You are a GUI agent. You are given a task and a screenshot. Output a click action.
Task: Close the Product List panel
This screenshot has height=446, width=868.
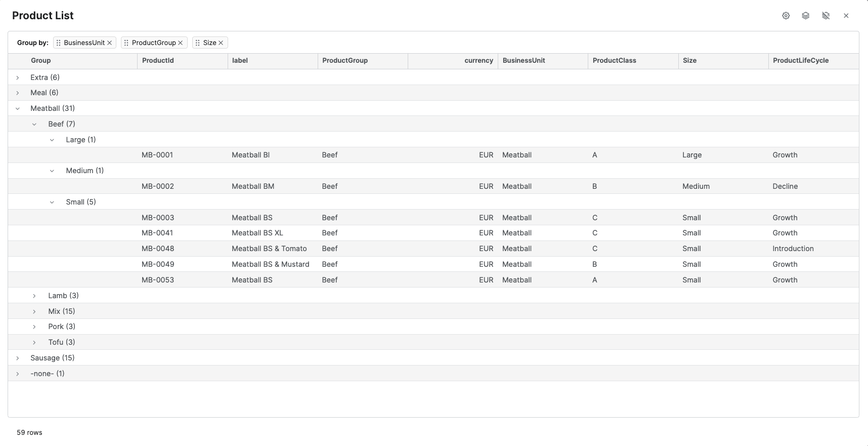tap(846, 16)
